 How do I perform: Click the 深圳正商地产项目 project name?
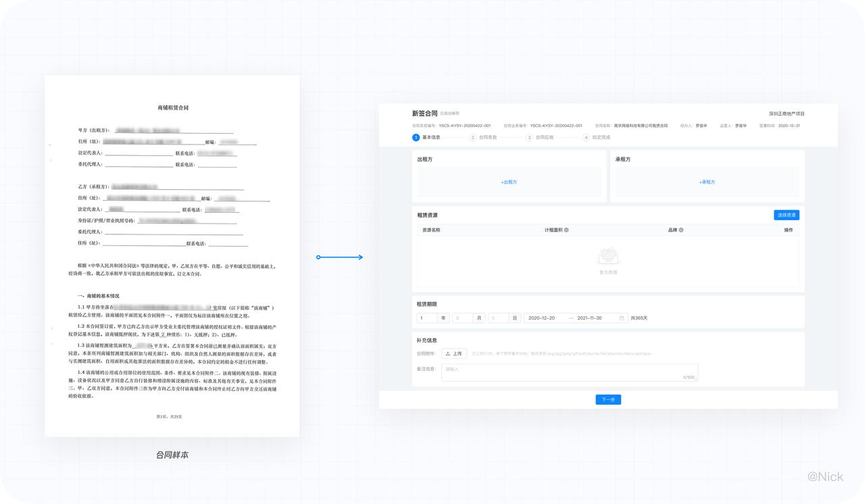pos(787,114)
